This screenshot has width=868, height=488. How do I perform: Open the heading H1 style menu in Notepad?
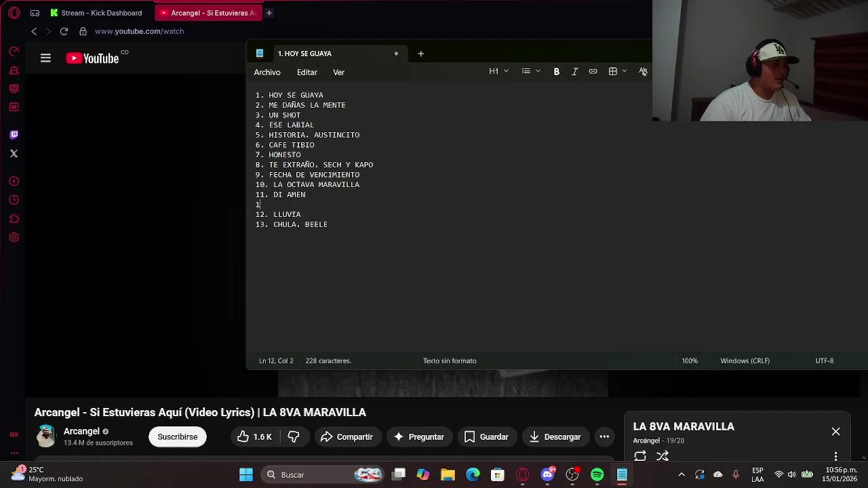498,71
